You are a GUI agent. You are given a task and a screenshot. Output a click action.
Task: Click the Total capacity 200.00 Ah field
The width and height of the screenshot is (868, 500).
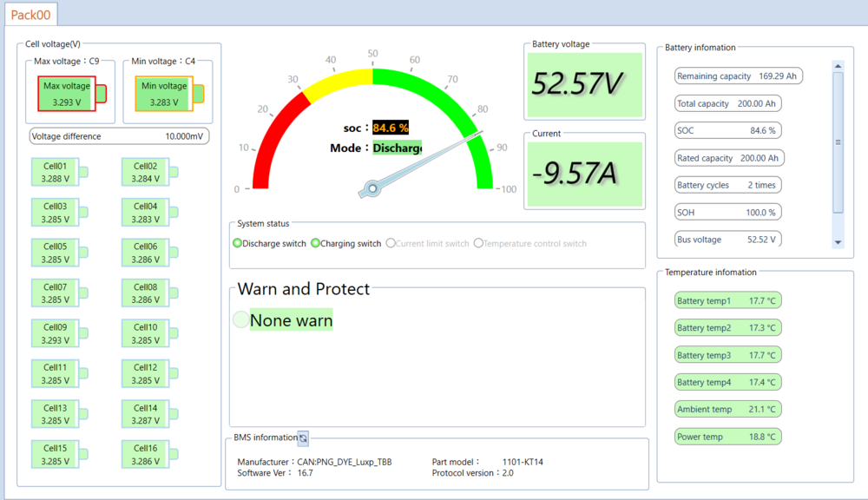(x=728, y=103)
